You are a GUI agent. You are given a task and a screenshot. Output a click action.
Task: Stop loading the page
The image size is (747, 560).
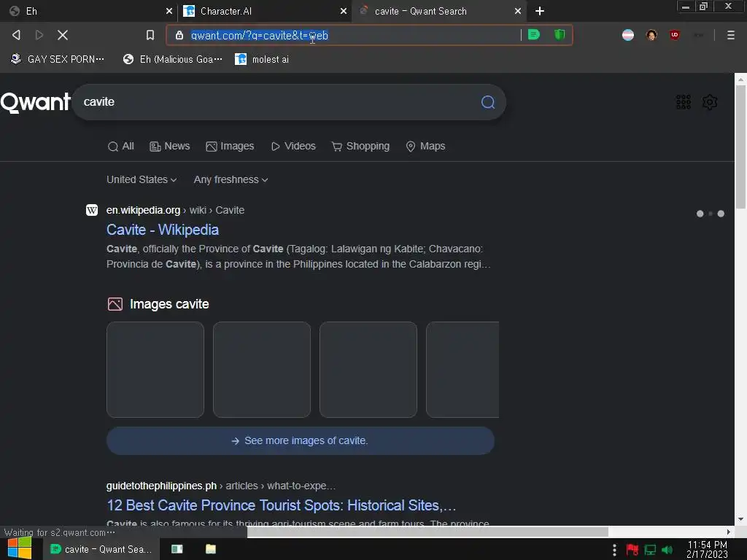(63, 35)
